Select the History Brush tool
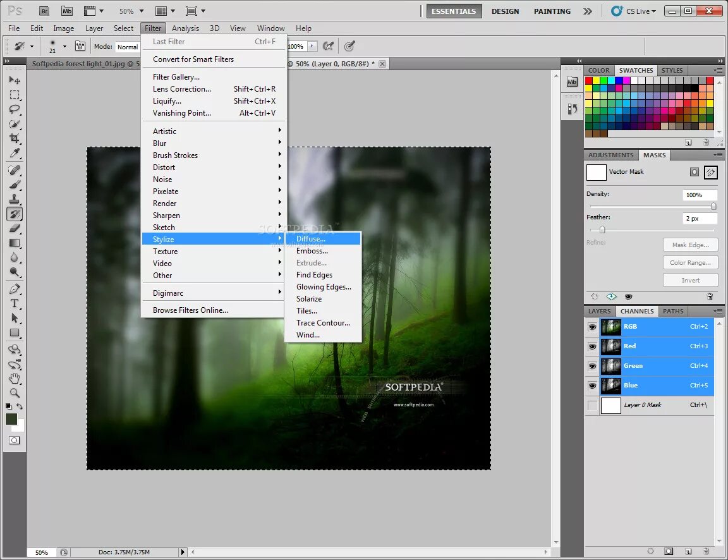 15,214
